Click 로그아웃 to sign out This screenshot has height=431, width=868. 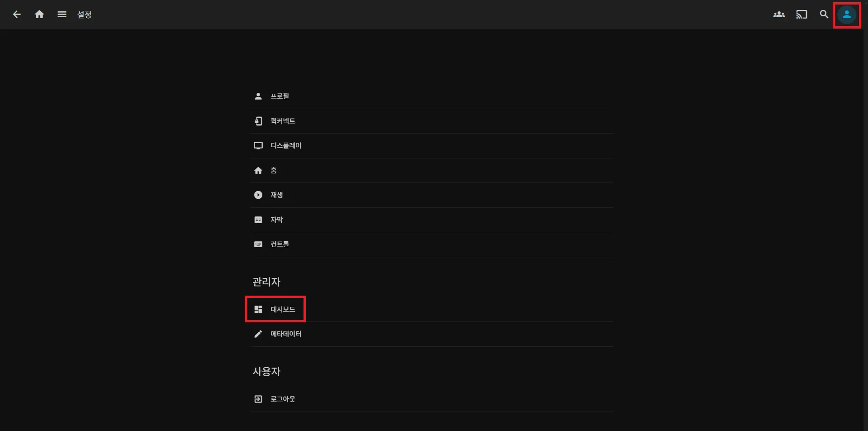click(x=283, y=399)
